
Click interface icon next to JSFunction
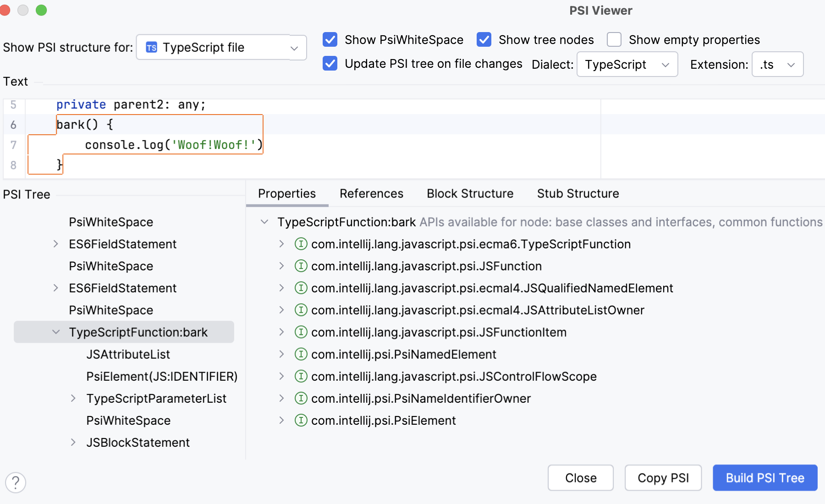point(301,266)
